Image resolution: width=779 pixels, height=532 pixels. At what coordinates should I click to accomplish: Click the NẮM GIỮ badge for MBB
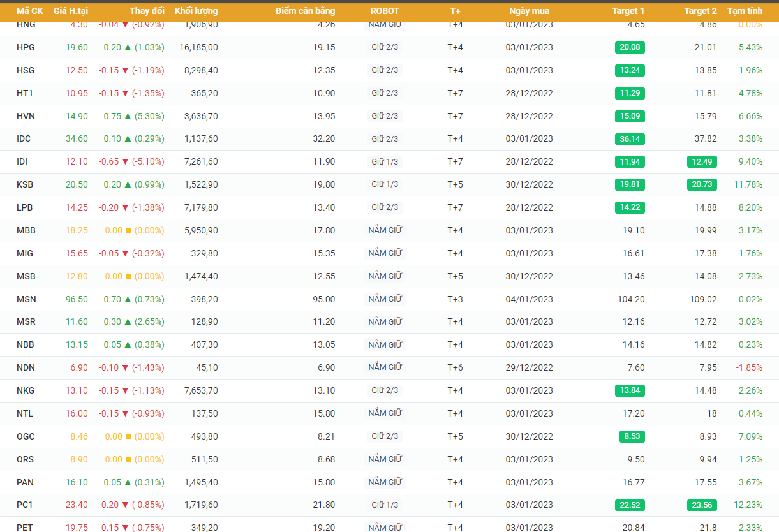tap(385, 231)
